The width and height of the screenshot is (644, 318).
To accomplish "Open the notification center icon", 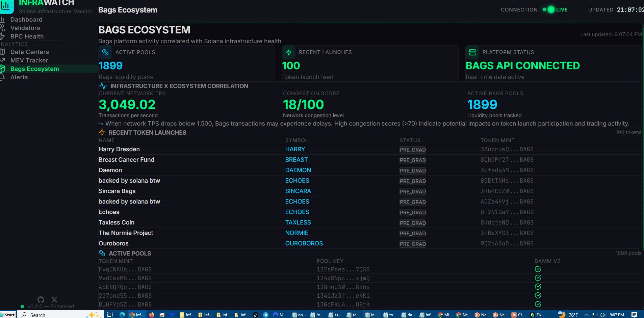I will click(634, 315).
